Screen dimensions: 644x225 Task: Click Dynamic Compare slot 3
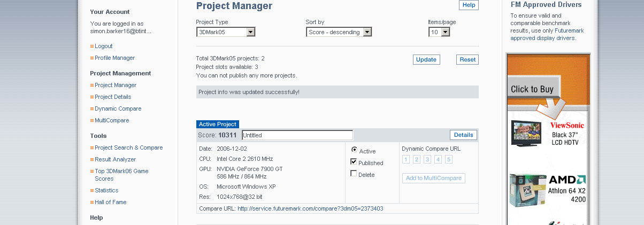(427, 159)
